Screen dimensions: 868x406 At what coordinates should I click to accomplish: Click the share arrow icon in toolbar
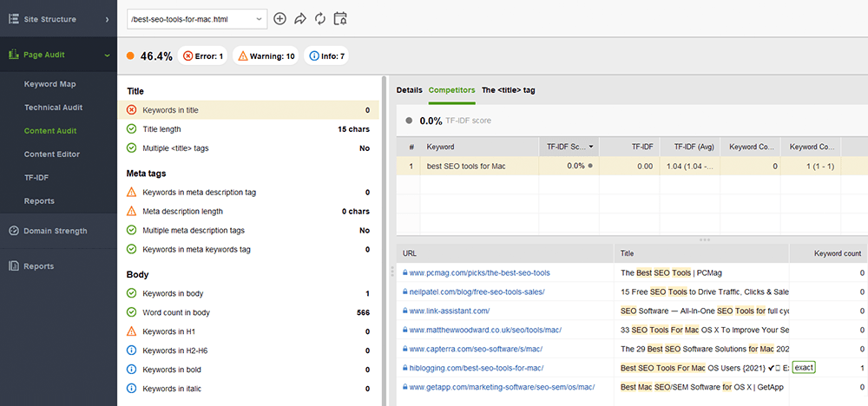pos(300,19)
